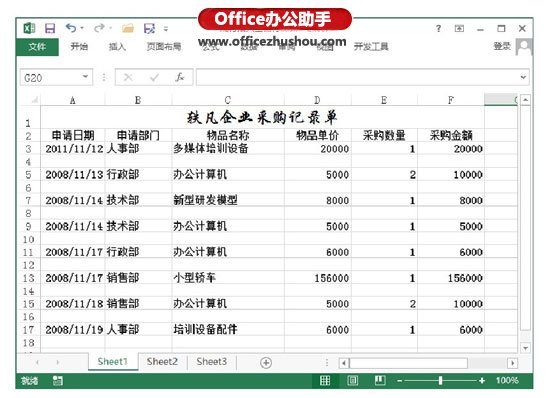This screenshot has height=398, width=550.
Task: Customize the Quick Access Toolbar
Action: (x=166, y=28)
